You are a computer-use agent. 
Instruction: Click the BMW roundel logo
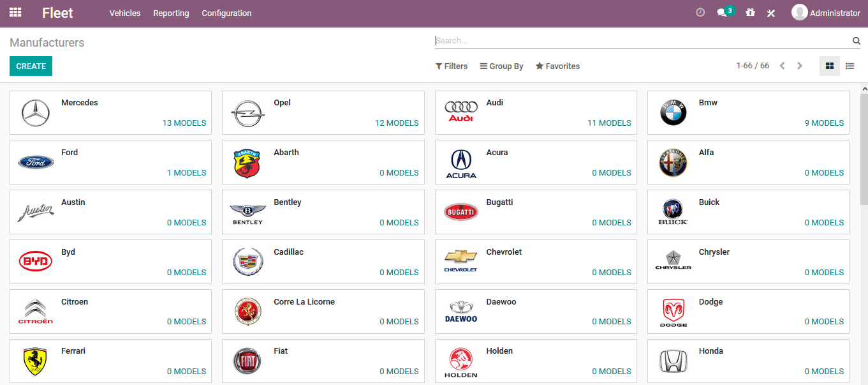tap(673, 114)
